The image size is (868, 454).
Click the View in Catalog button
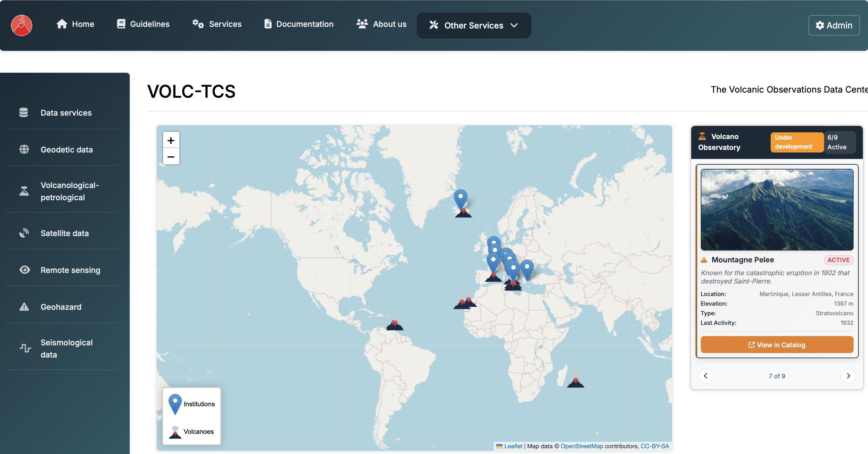(777, 345)
